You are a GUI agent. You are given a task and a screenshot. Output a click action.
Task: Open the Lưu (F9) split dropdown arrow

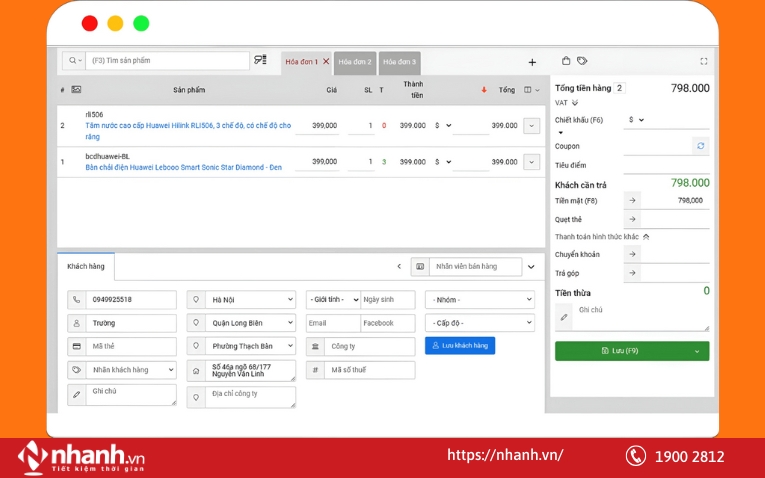pyautogui.click(x=697, y=351)
